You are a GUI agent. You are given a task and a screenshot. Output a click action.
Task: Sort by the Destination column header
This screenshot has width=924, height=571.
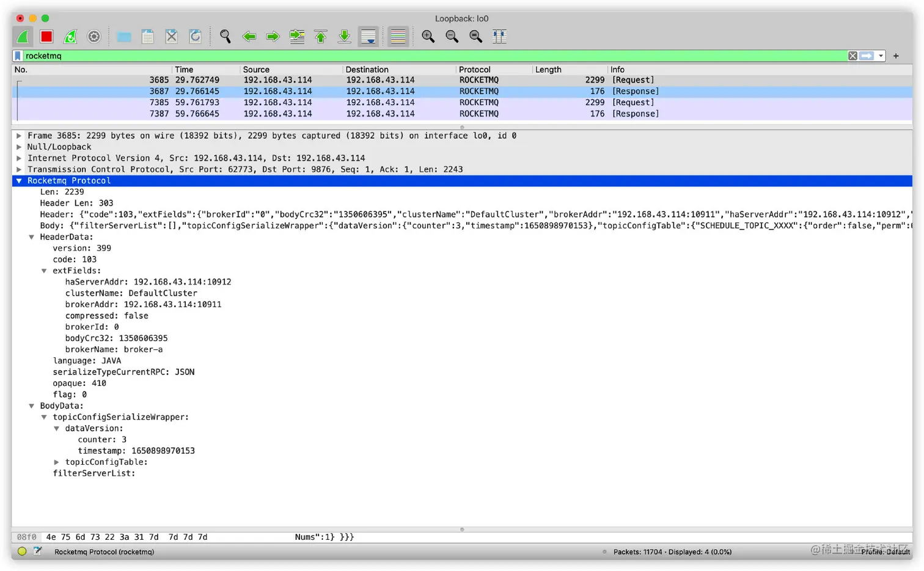(399, 70)
